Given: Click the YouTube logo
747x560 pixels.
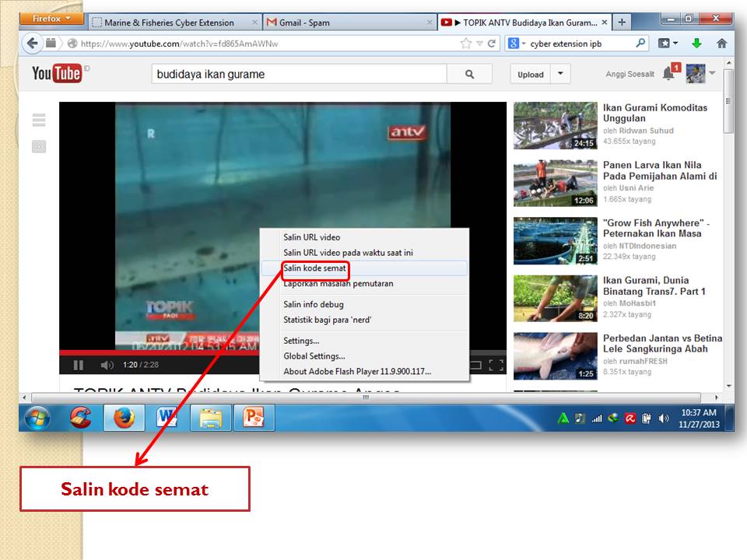Looking at the screenshot, I should [57, 73].
